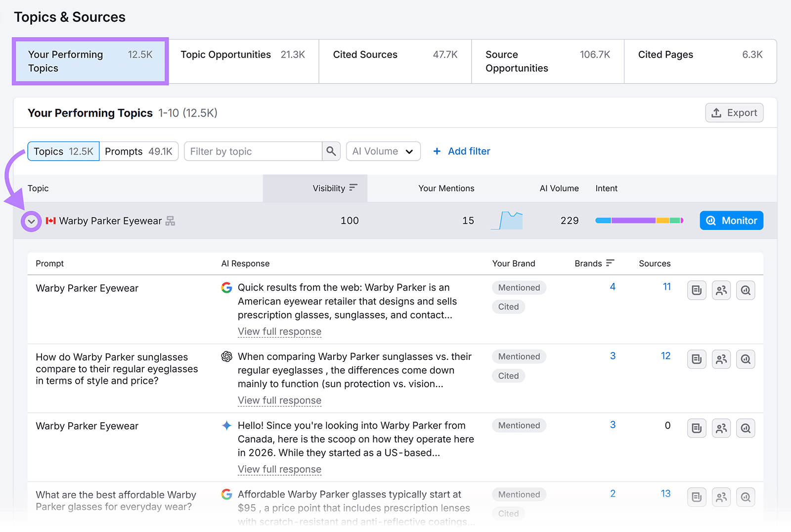Click the Sources column header
The height and width of the screenshot is (532, 791).
click(655, 264)
